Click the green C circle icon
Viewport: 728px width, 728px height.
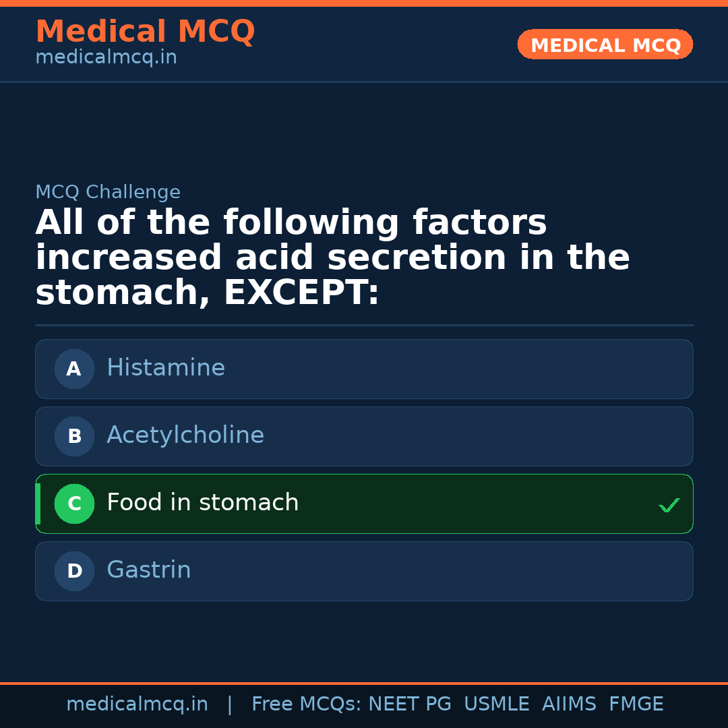pos(74,504)
